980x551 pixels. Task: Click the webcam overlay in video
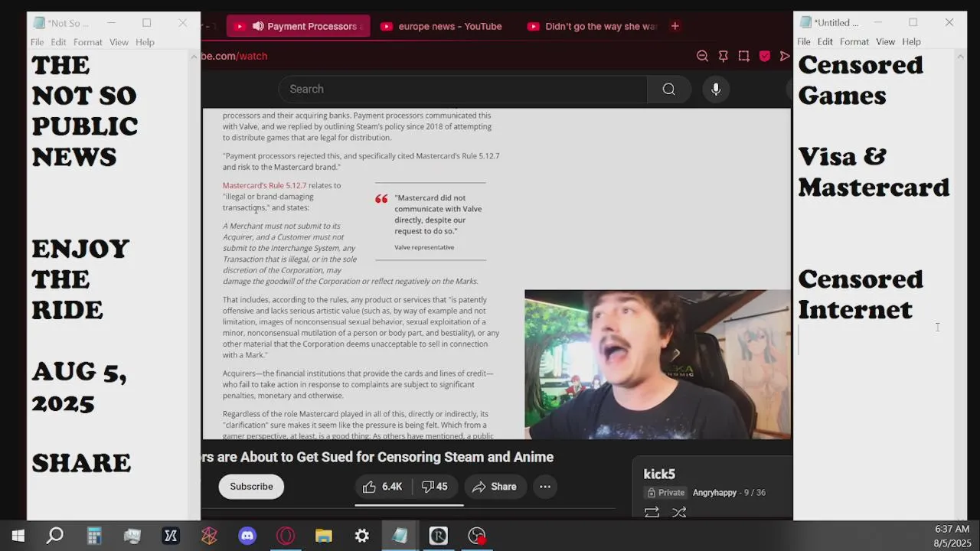658,364
